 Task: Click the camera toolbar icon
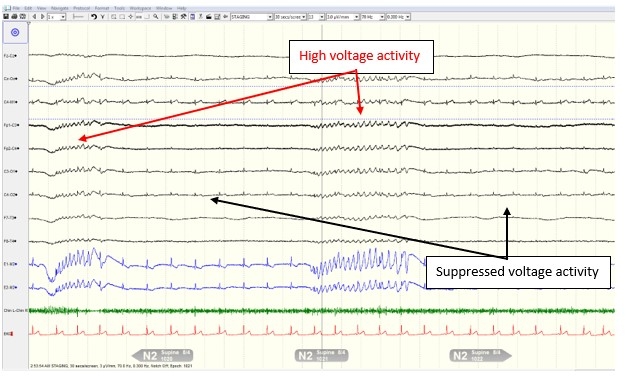[x=209, y=17]
